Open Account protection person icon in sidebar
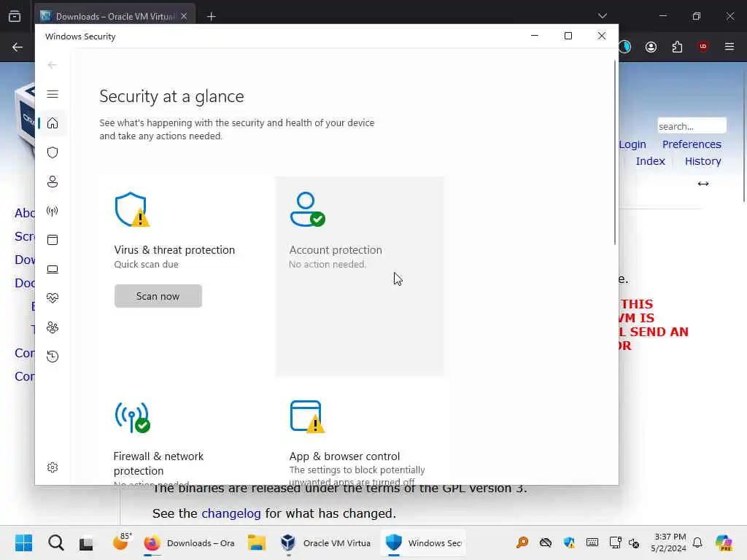747x560 pixels. [53, 182]
